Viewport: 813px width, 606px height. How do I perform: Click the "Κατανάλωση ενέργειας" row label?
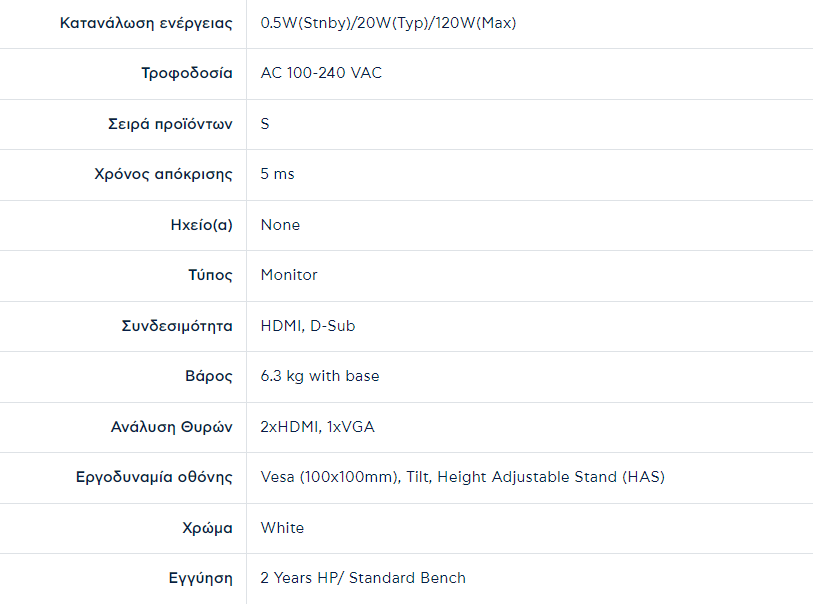coord(147,23)
